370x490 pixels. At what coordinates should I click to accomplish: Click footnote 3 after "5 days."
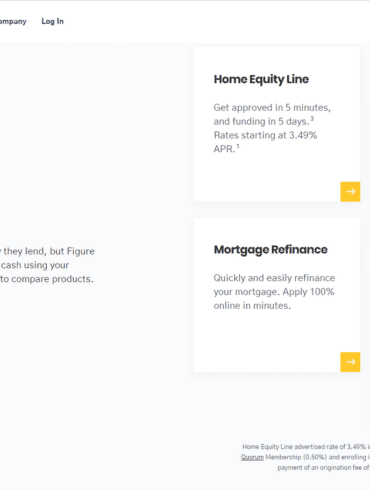click(x=312, y=119)
